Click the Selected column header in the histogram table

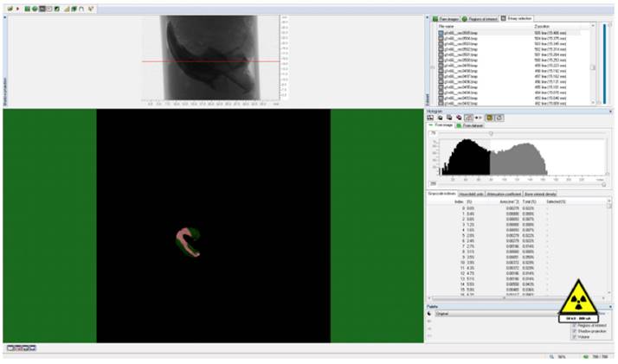click(x=557, y=201)
